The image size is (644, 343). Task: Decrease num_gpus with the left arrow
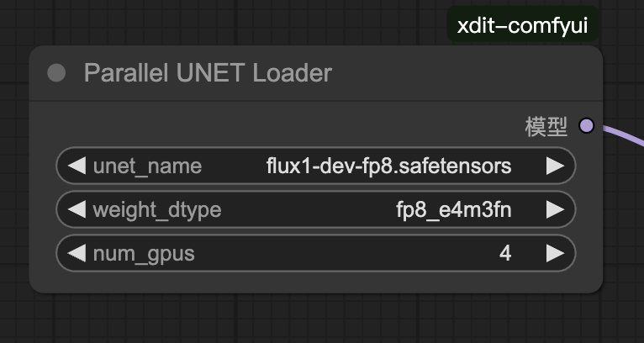click(x=77, y=253)
